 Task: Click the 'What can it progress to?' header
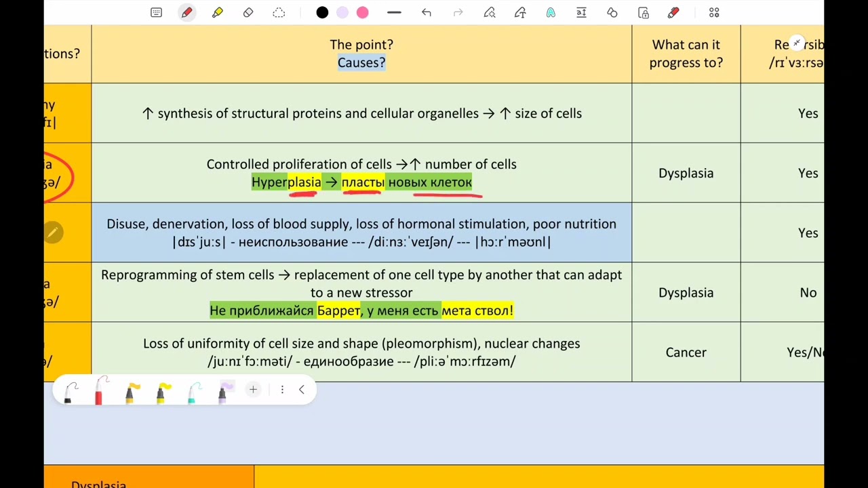point(686,54)
